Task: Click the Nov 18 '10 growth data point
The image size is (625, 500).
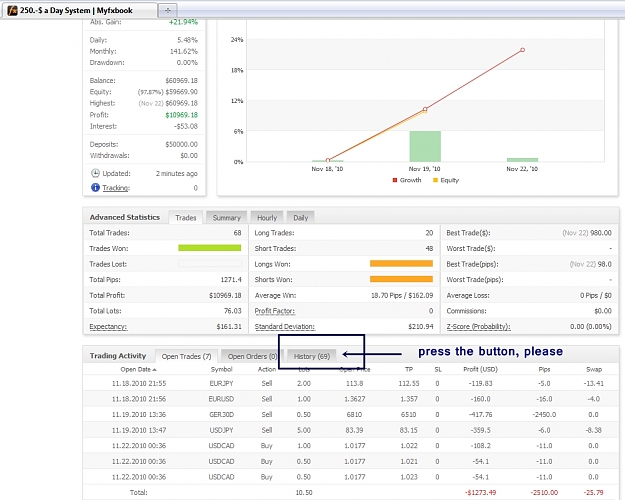Action: tap(328, 160)
